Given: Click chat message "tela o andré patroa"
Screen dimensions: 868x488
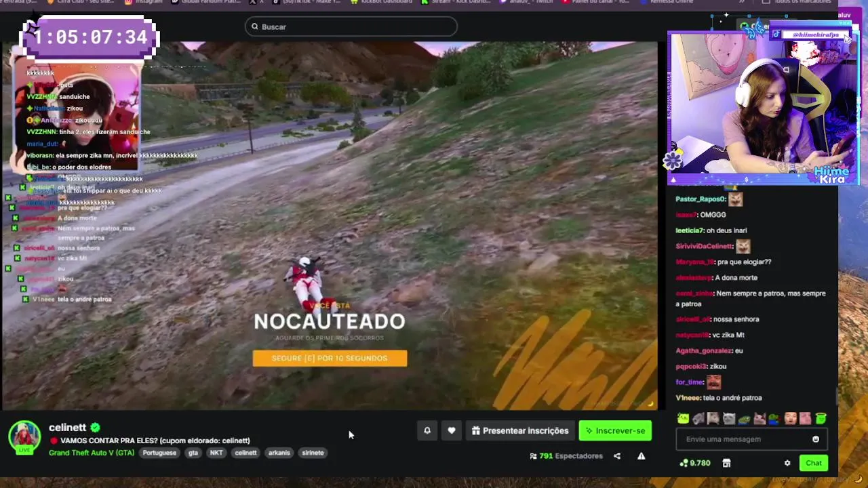Looking at the screenshot, I should pyautogui.click(x=732, y=398).
